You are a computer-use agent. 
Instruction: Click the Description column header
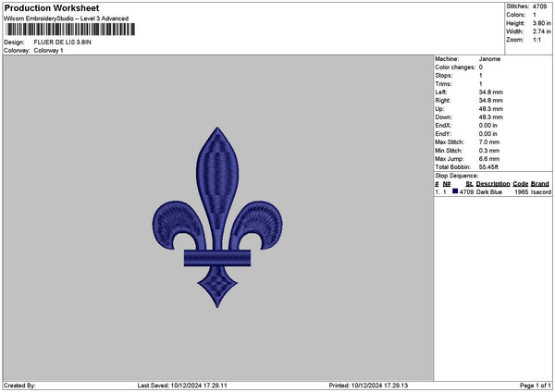[493, 184]
